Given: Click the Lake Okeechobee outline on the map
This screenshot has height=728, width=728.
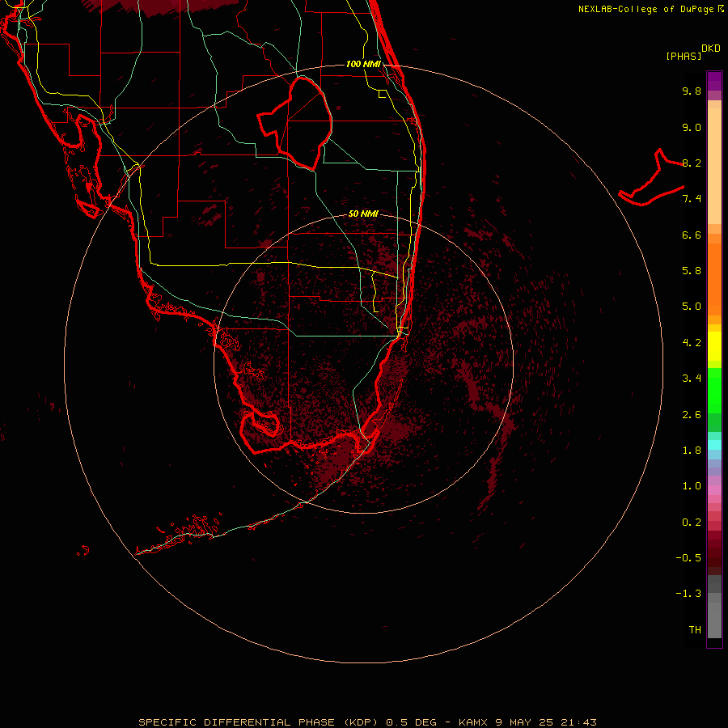Looking at the screenshot, I should coord(295,124).
